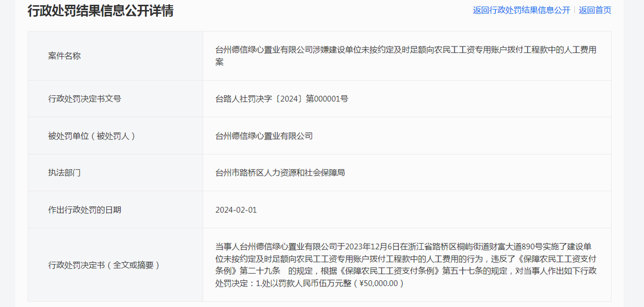Select decision text paragraph beginning 当事人台州德信绿心

pos(406,265)
